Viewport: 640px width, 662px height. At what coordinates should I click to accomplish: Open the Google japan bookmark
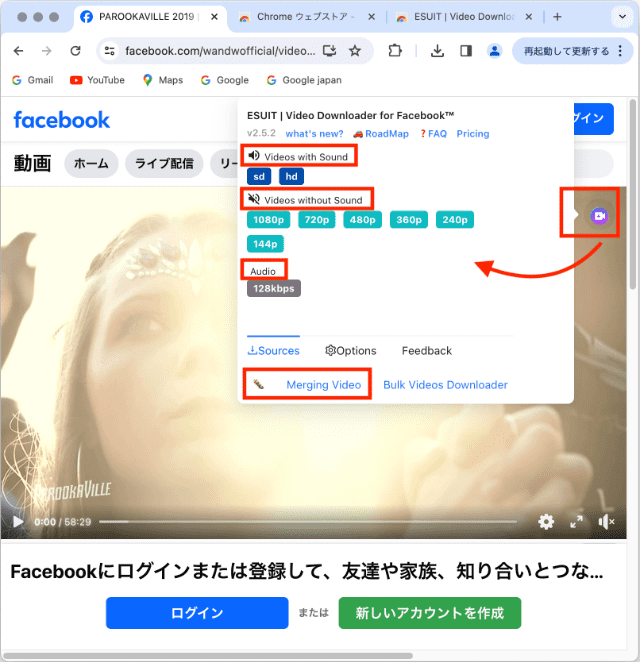pyautogui.click(x=304, y=80)
